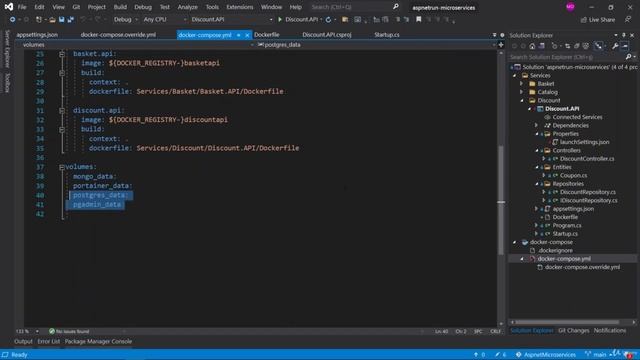
Task: Select launchSettings.json in Solution Explorer
Action: [x=584, y=142]
